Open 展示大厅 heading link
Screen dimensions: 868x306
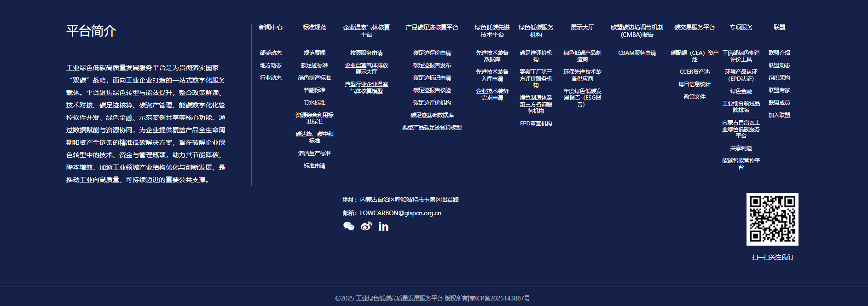coord(582,28)
